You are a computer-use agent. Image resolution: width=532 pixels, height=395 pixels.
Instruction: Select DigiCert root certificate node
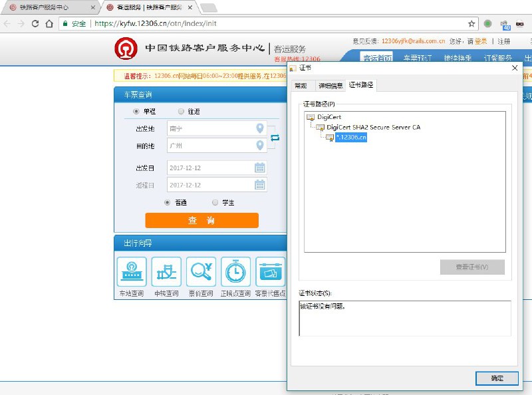pyautogui.click(x=329, y=117)
